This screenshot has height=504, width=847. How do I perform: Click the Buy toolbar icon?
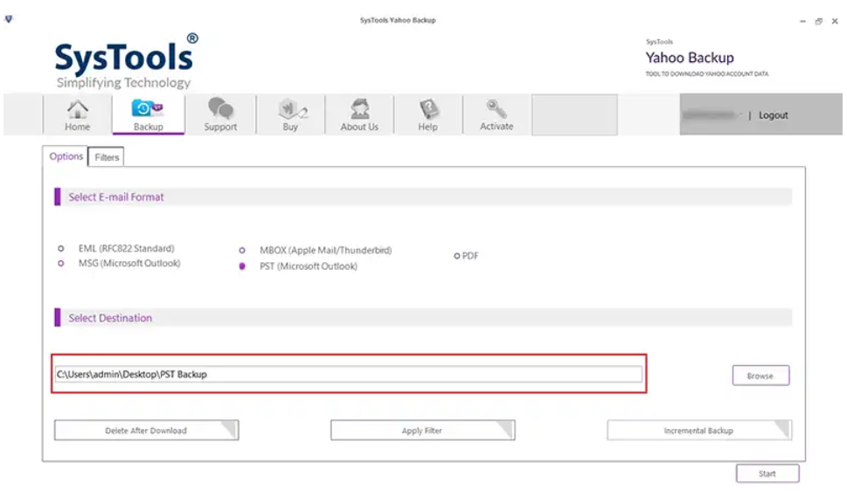pos(290,115)
